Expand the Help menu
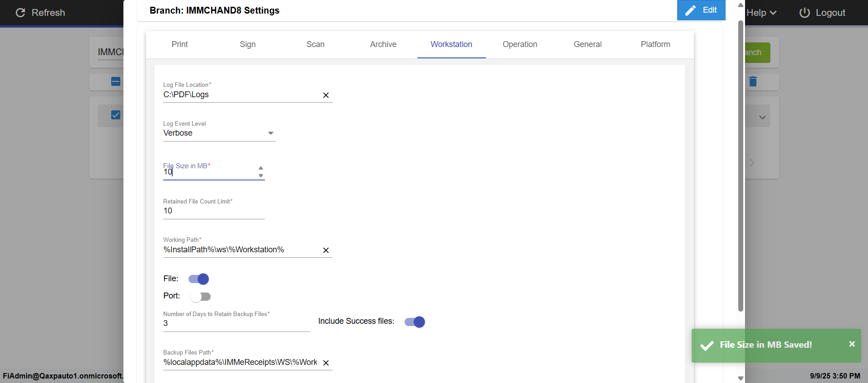 [x=761, y=13]
